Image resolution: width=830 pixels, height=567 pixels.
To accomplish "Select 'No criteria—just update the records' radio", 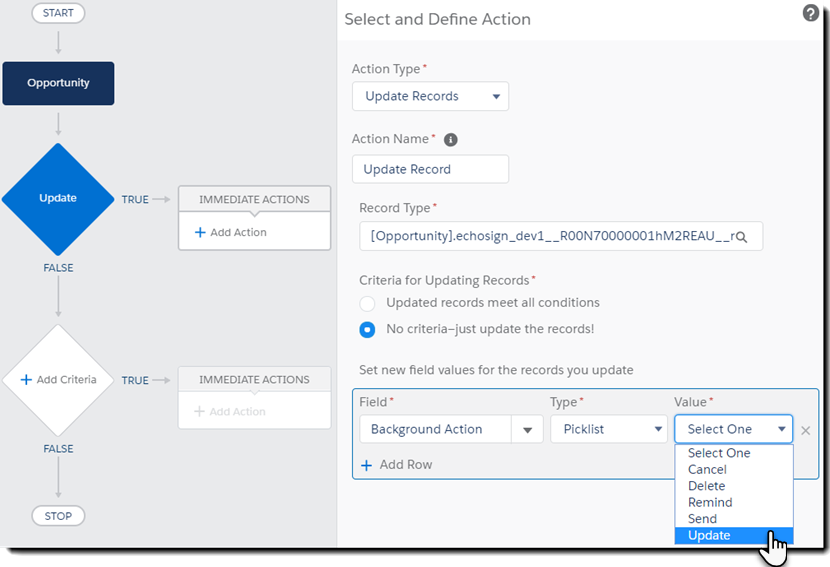I will [x=368, y=329].
